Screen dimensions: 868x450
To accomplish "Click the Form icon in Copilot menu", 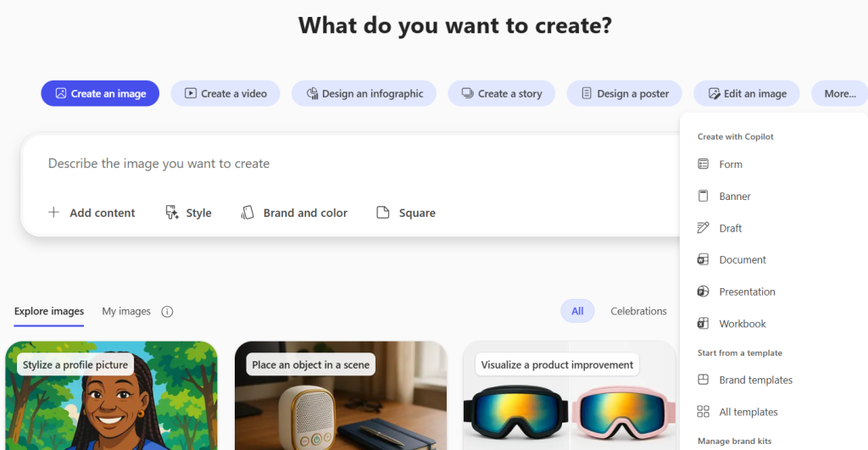I will pyautogui.click(x=703, y=164).
